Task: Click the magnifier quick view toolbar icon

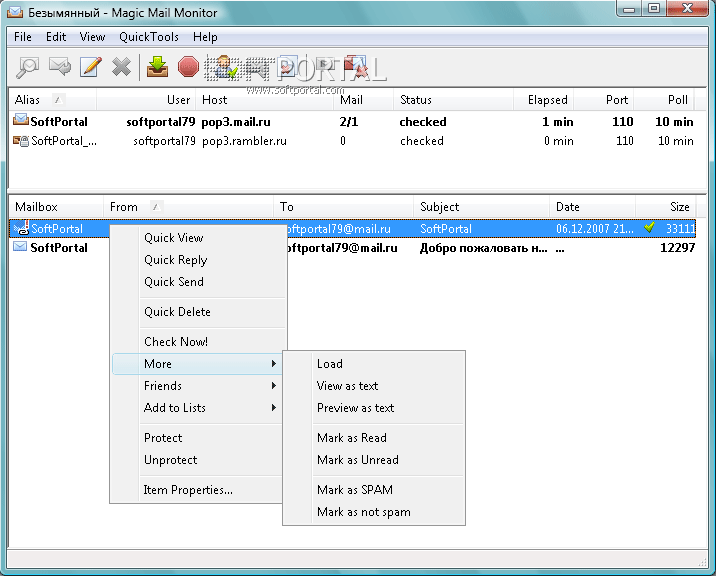Action: 27,67
